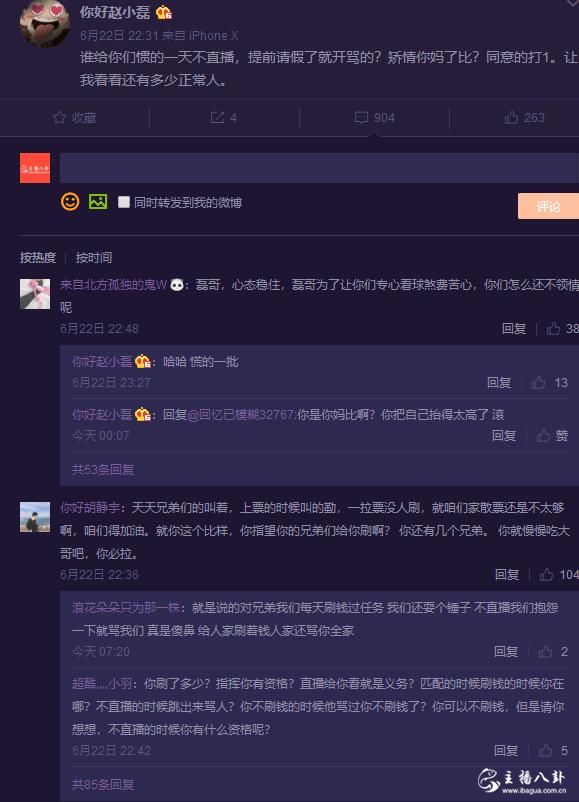579x802 pixels.
Task: Sort comments by 按时间
Action: [94, 257]
